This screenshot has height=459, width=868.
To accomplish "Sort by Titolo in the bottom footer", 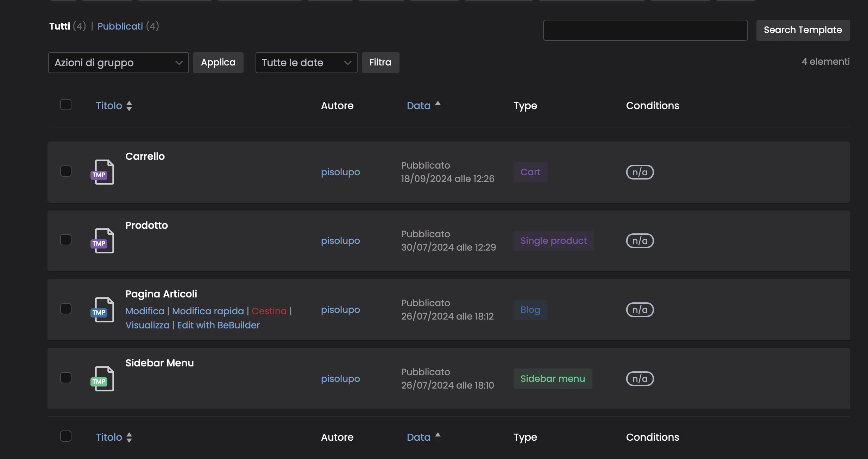I will [109, 438].
